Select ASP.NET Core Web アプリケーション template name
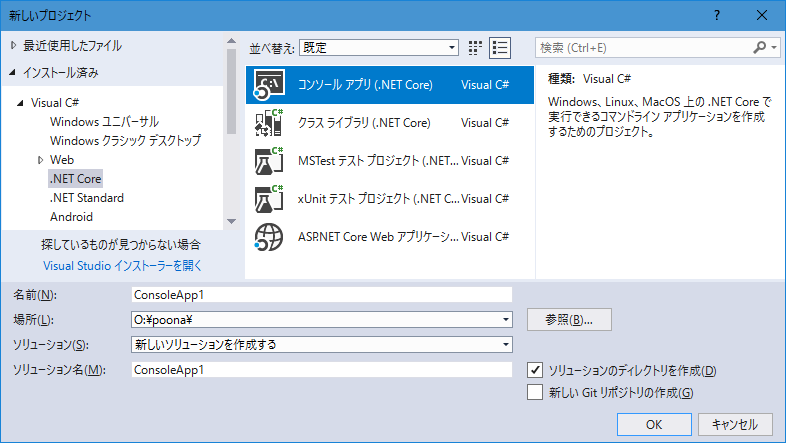 click(378, 237)
